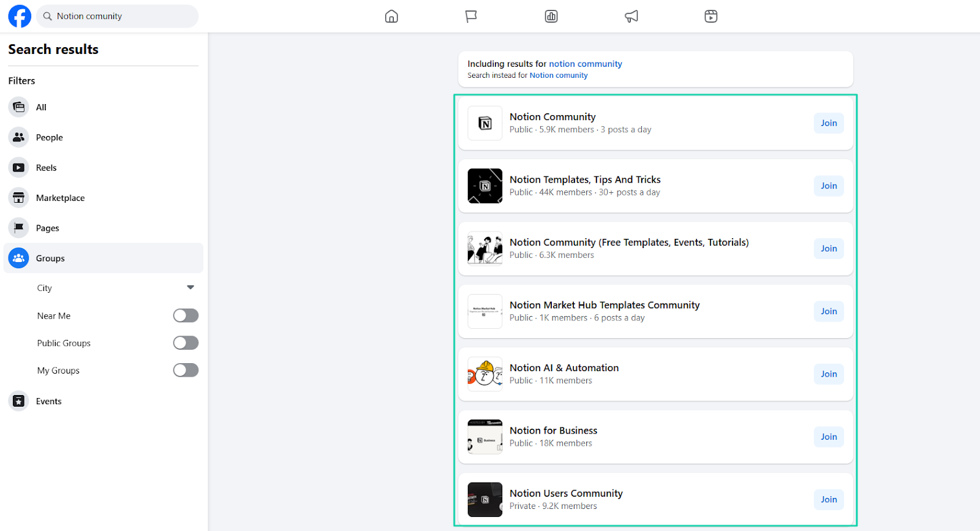
Task: Join Notion Users Community group
Action: point(829,500)
